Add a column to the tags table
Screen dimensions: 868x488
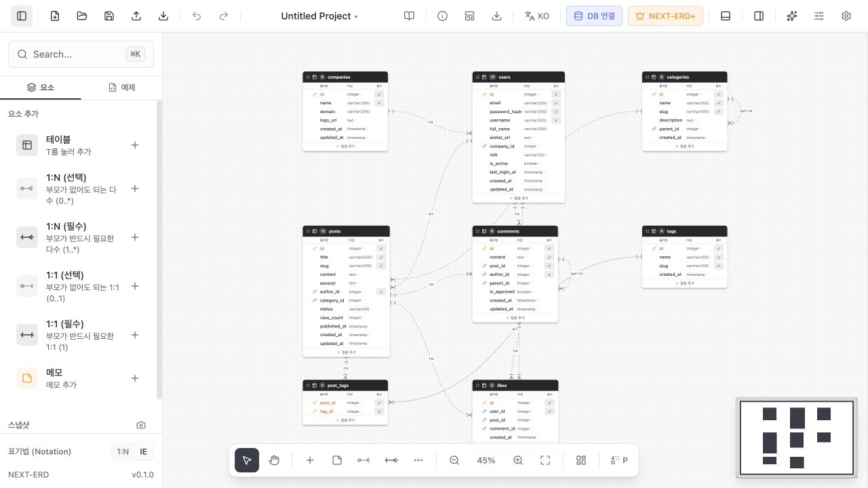click(685, 283)
